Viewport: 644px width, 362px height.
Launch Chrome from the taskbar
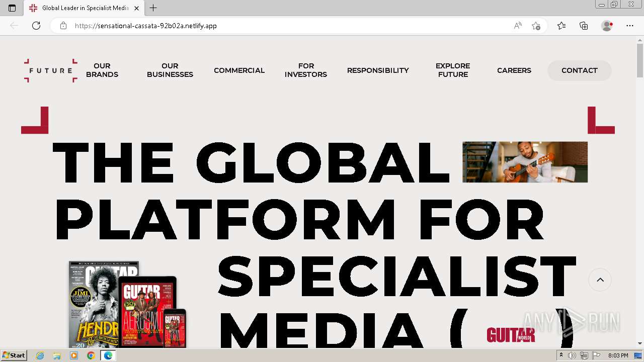[91, 355]
